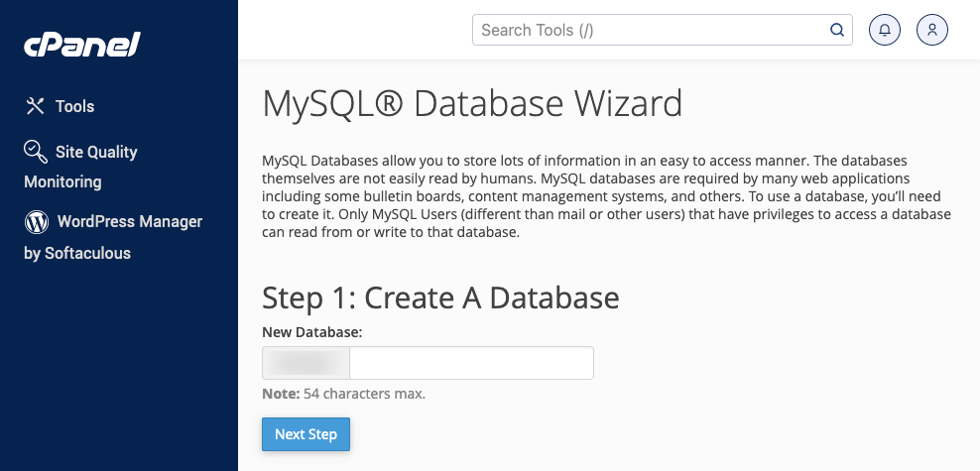This screenshot has width=980, height=471.
Task: Click the 54 characters max note
Action: point(343,395)
